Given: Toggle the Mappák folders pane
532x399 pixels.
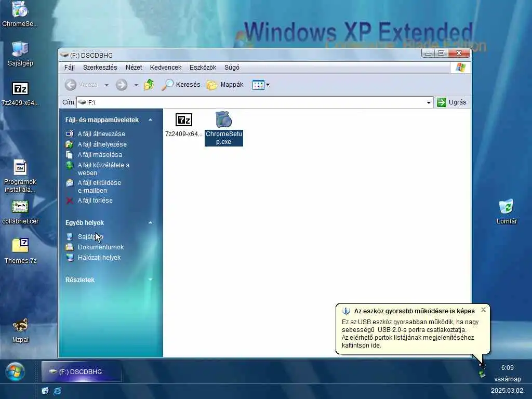Looking at the screenshot, I should point(225,85).
